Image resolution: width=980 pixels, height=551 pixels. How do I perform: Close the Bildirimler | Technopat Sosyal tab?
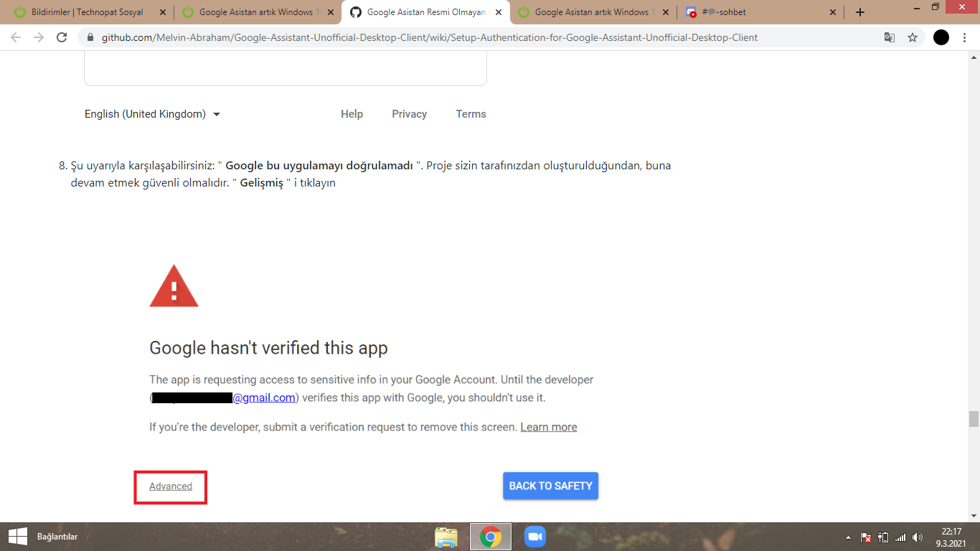162,12
